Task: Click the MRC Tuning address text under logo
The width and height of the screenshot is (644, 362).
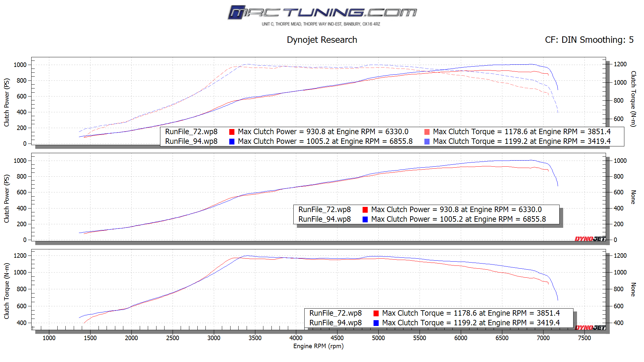Action: click(x=321, y=24)
